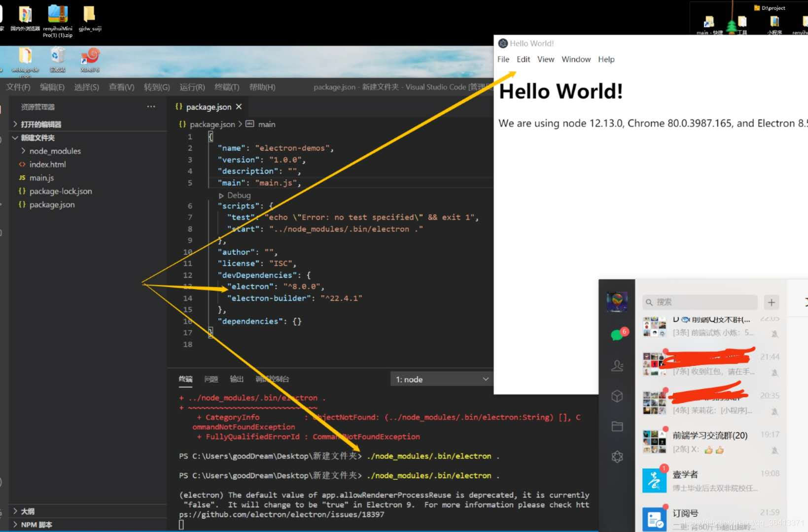808x532 pixels.
Task: Click the WeChat profile avatar
Action: (x=617, y=301)
